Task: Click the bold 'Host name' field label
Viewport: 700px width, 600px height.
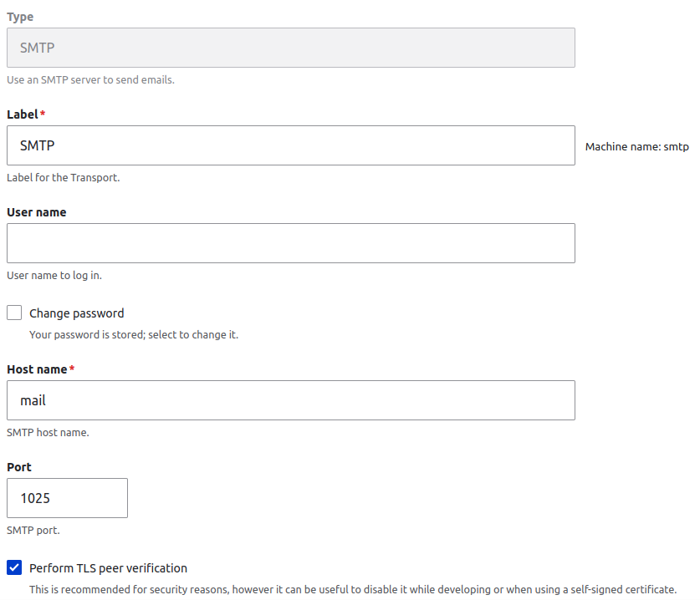Action: tap(37, 369)
